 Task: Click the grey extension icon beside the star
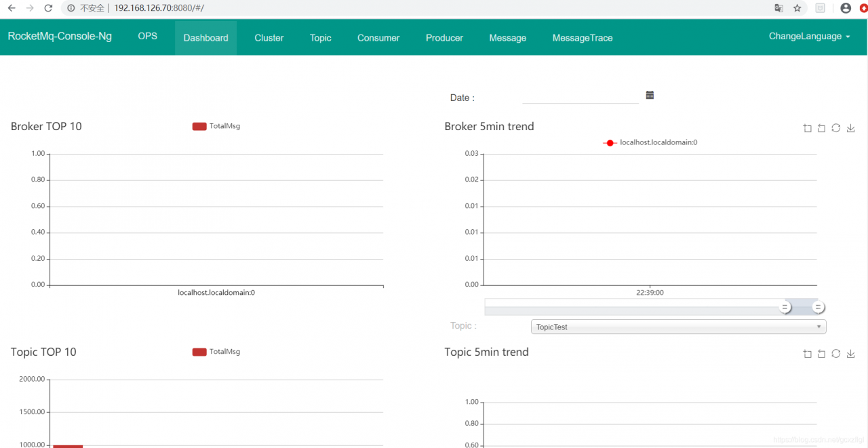[x=820, y=8]
